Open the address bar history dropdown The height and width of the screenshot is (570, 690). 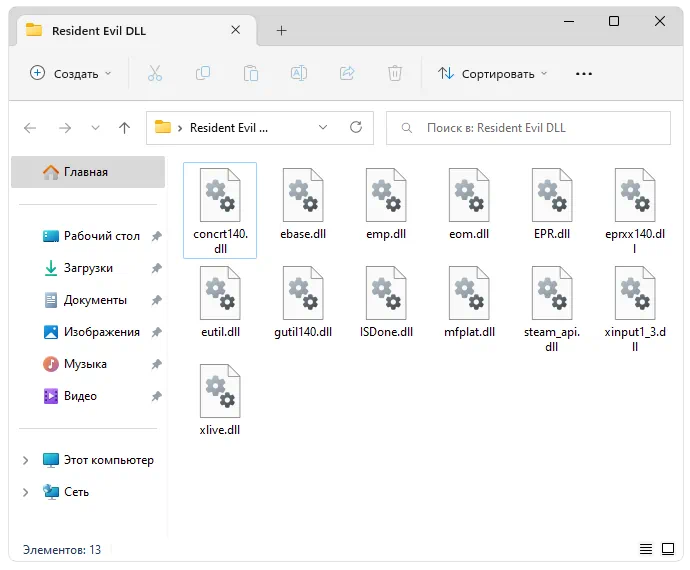point(323,128)
